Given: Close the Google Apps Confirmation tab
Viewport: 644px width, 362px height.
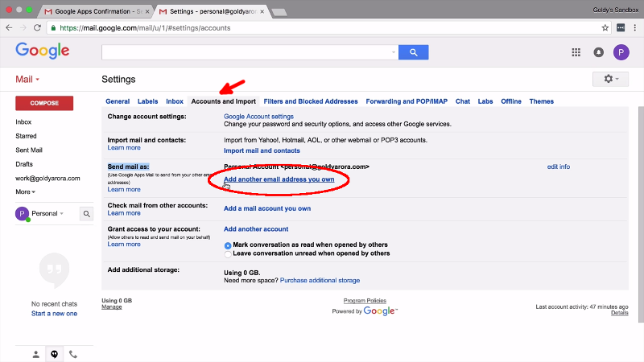Looking at the screenshot, I should pyautogui.click(x=147, y=11).
